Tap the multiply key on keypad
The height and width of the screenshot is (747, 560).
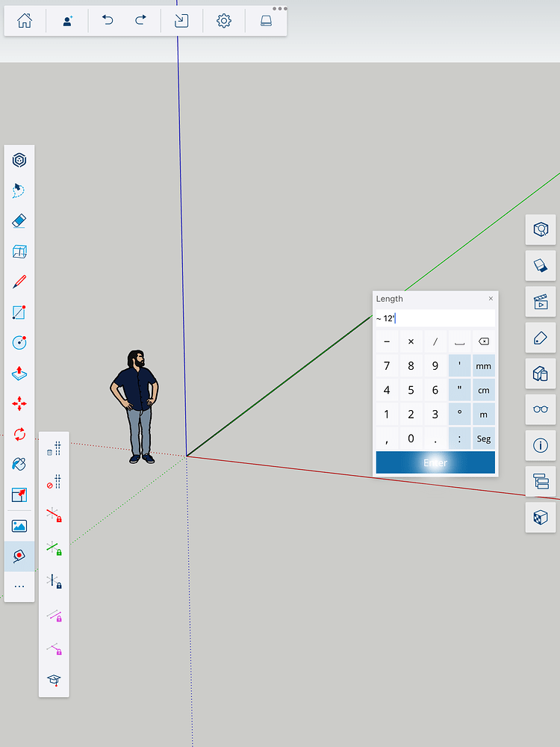tap(411, 341)
